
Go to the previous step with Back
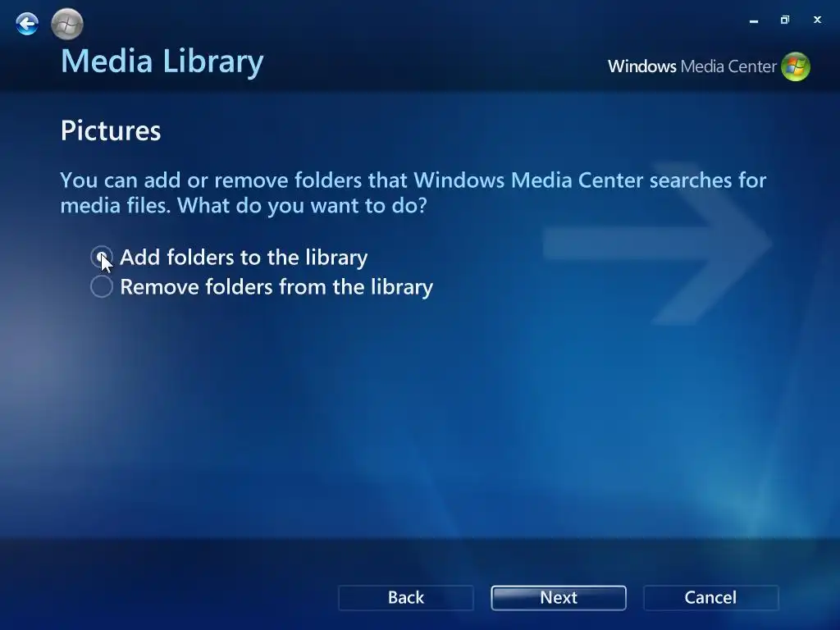point(406,598)
